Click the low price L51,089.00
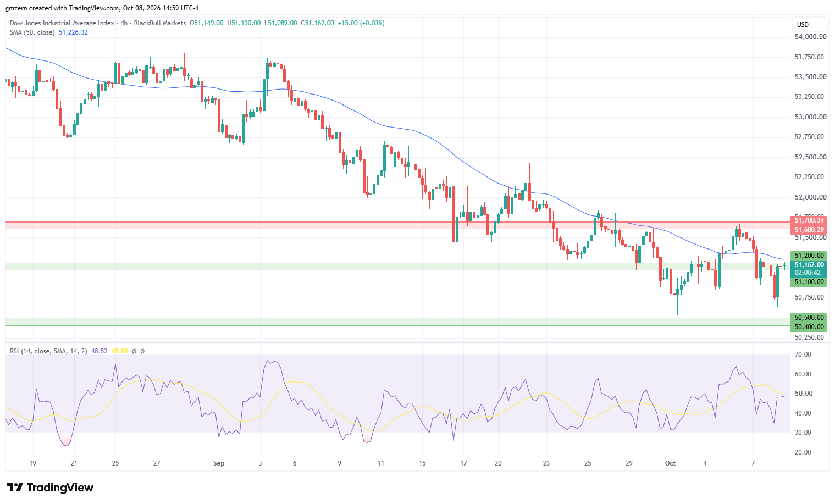The height and width of the screenshot is (504, 835). coord(280,23)
